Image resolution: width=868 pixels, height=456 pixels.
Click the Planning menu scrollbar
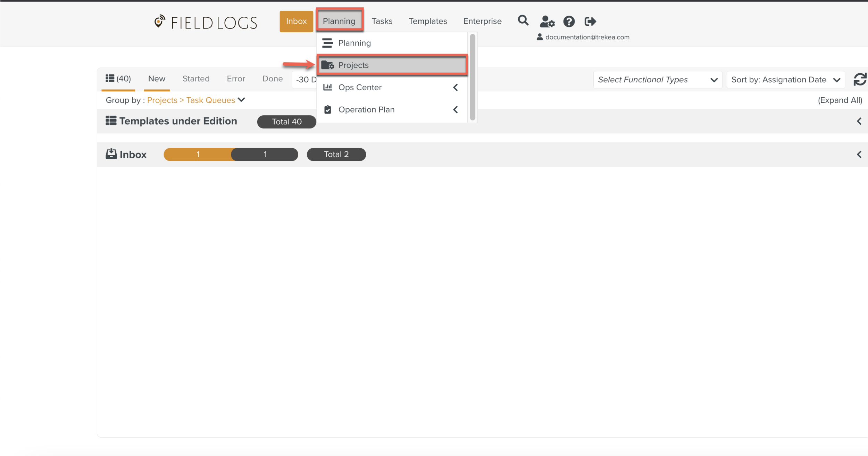click(x=472, y=77)
